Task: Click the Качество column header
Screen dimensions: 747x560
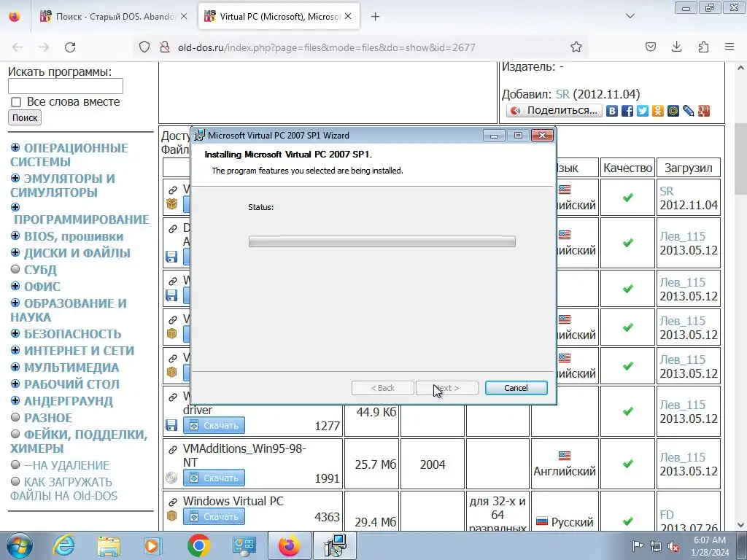Action: 627,168
